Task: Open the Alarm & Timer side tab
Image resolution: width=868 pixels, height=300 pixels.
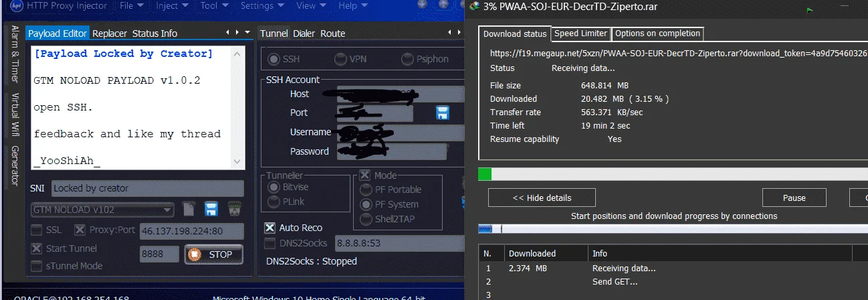Action: pyautogui.click(x=15, y=54)
